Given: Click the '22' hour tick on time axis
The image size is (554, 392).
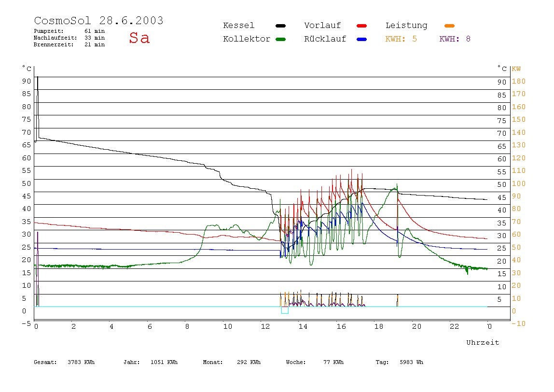Looking at the screenshot, I should coord(455,327).
